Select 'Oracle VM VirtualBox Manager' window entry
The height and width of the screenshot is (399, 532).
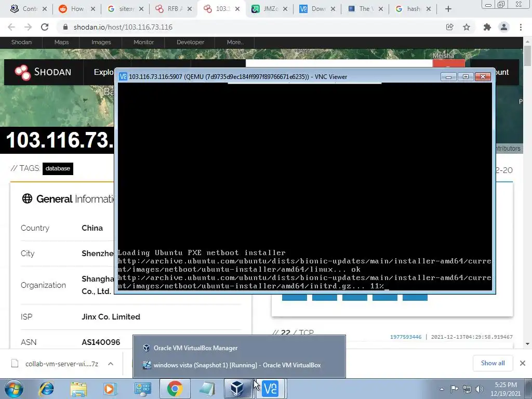click(239, 348)
